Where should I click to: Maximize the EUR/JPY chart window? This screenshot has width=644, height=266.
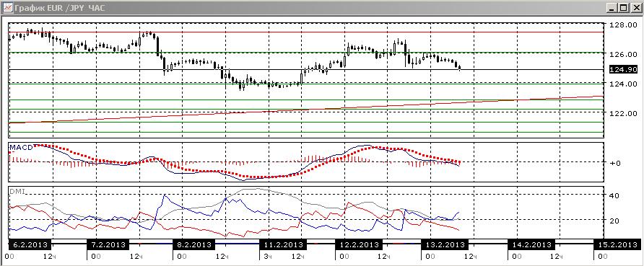[624, 7]
